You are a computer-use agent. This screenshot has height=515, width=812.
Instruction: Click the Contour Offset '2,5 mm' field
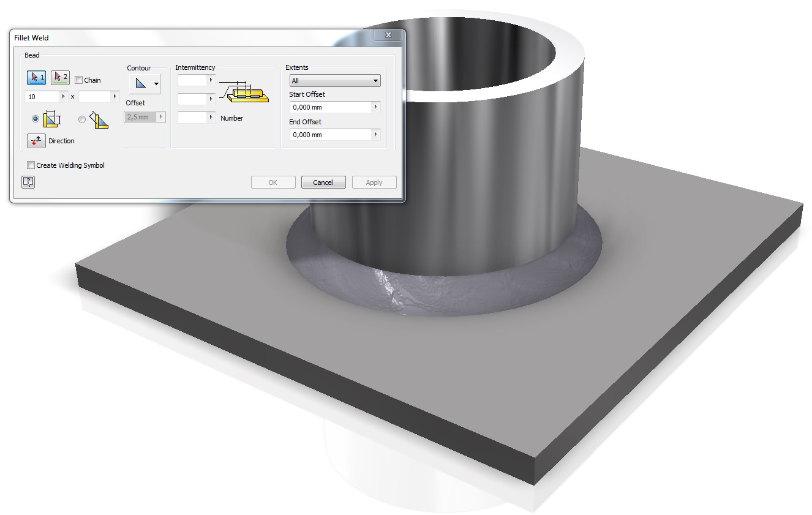[x=141, y=117]
